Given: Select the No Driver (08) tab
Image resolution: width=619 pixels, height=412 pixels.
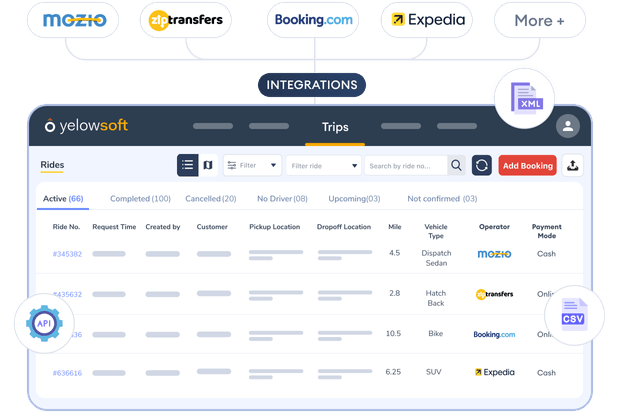Looking at the screenshot, I should click(282, 199).
